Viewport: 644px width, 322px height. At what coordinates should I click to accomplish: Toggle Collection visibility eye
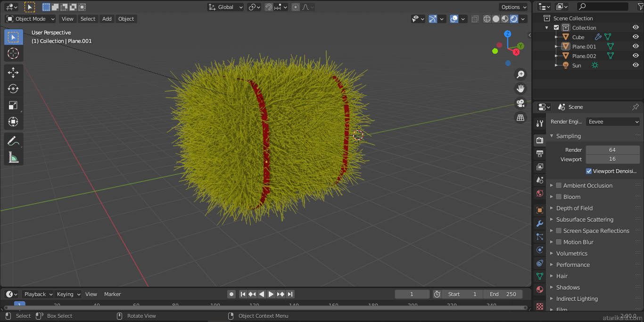pyautogui.click(x=636, y=28)
